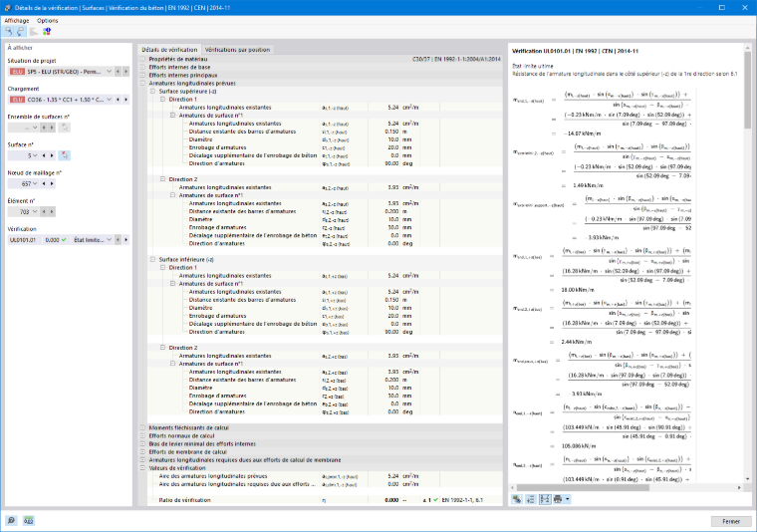Screen dimensions: 757x532
Task: Expand Efforts normaux de calcul section
Action: pos(142,435)
